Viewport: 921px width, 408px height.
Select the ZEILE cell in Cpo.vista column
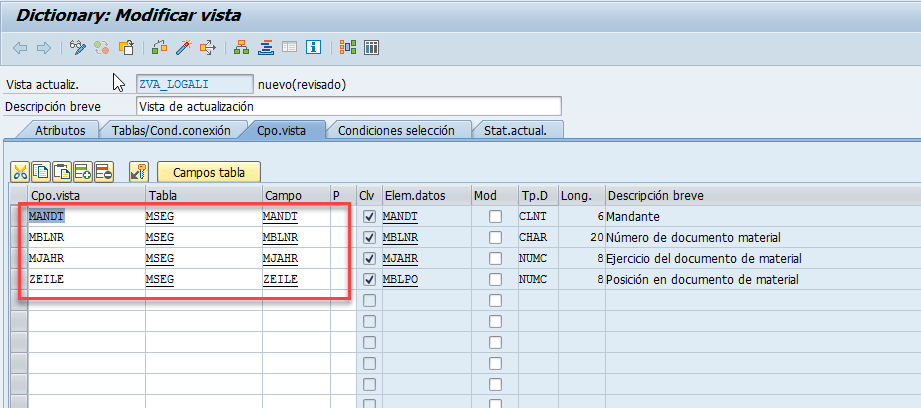(86, 279)
